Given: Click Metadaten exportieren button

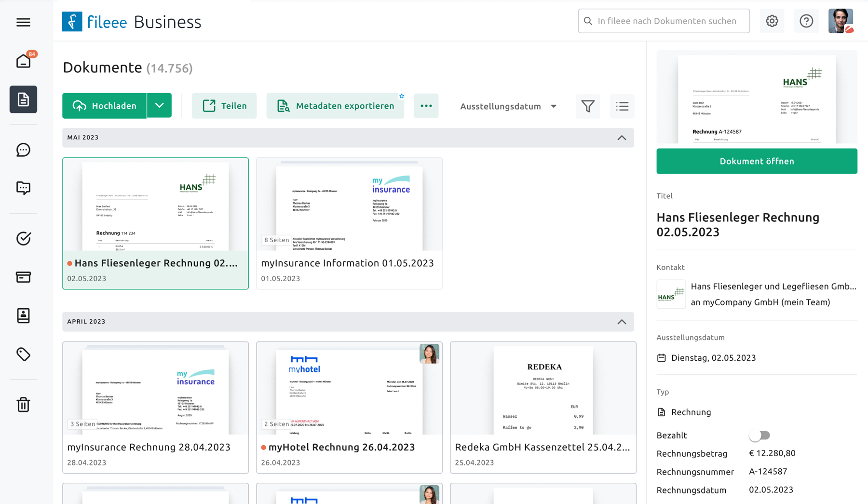Looking at the screenshot, I should [335, 106].
